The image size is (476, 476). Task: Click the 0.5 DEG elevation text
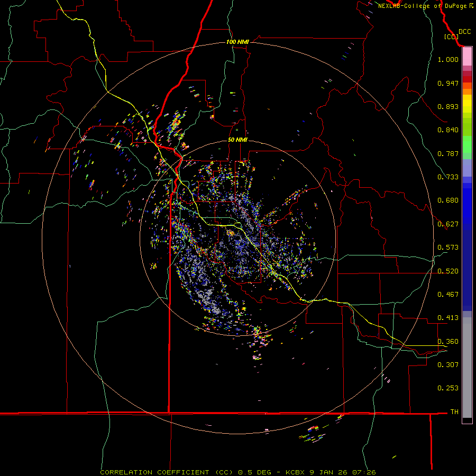[x=254, y=472]
